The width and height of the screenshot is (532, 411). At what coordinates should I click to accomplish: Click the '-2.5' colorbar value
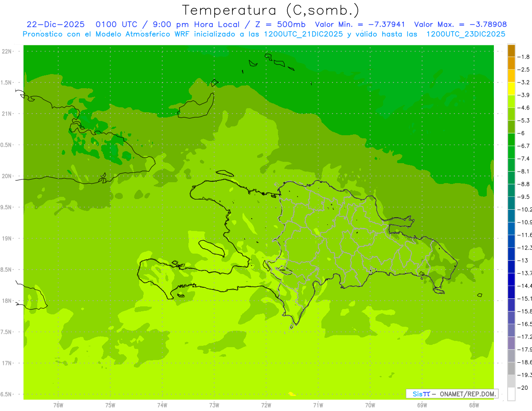click(x=524, y=70)
